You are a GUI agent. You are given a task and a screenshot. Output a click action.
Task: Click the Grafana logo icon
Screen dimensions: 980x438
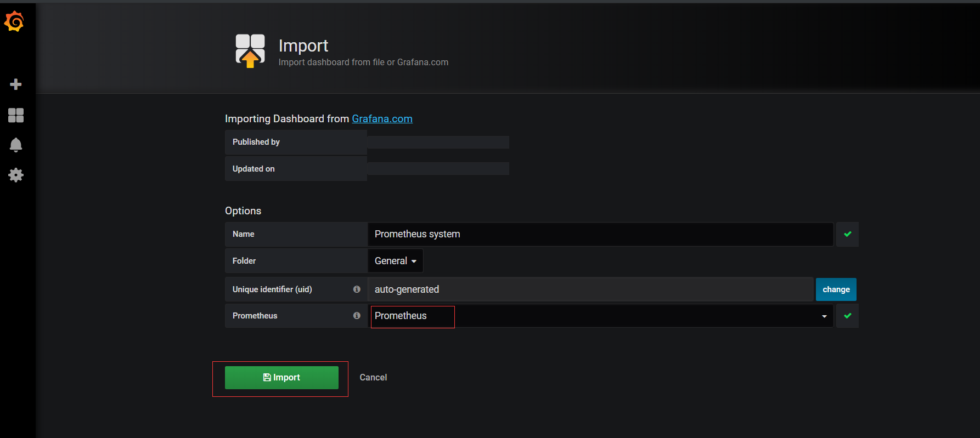(x=14, y=21)
